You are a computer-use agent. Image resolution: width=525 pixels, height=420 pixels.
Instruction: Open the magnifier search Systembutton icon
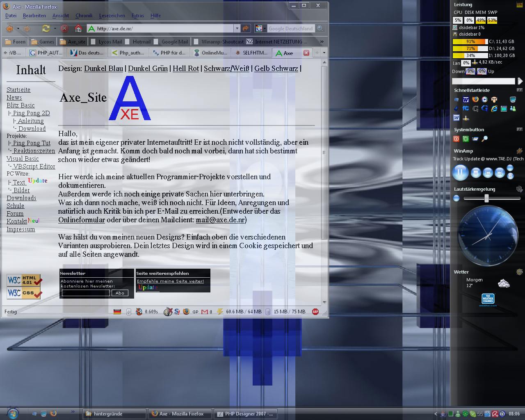point(484,139)
